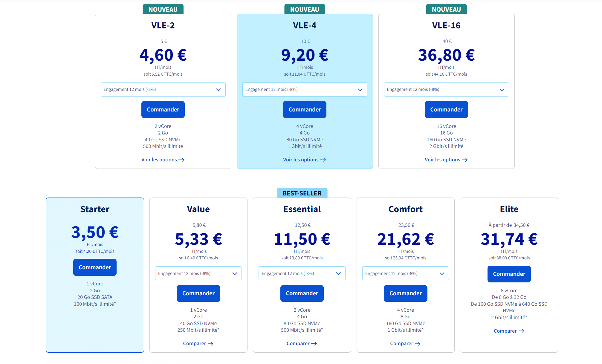Image resolution: width=602 pixels, height=364 pixels.
Task: Click the 11,50 € Essential price
Action: (x=302, y=239)
